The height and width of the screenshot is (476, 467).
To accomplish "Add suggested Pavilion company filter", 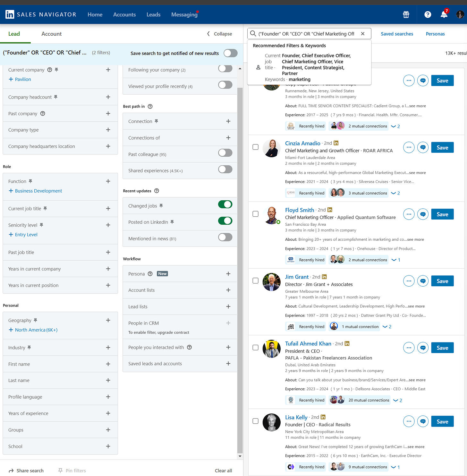I will coord(20,79).
